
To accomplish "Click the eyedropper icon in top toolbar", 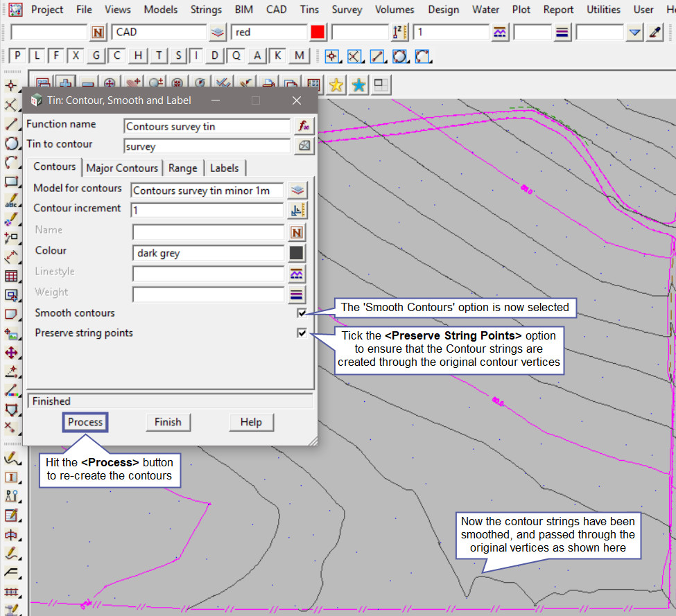I will point(655,33).
